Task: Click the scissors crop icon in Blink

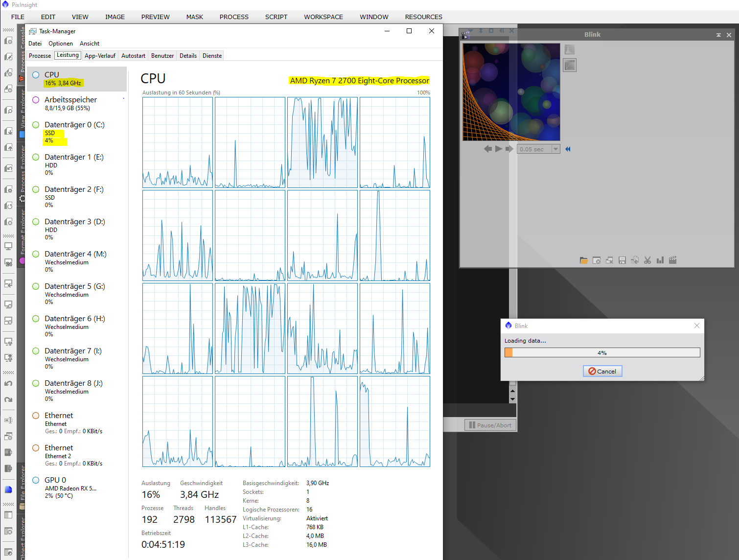Action: pyautogui.click(x=647, y=260)
